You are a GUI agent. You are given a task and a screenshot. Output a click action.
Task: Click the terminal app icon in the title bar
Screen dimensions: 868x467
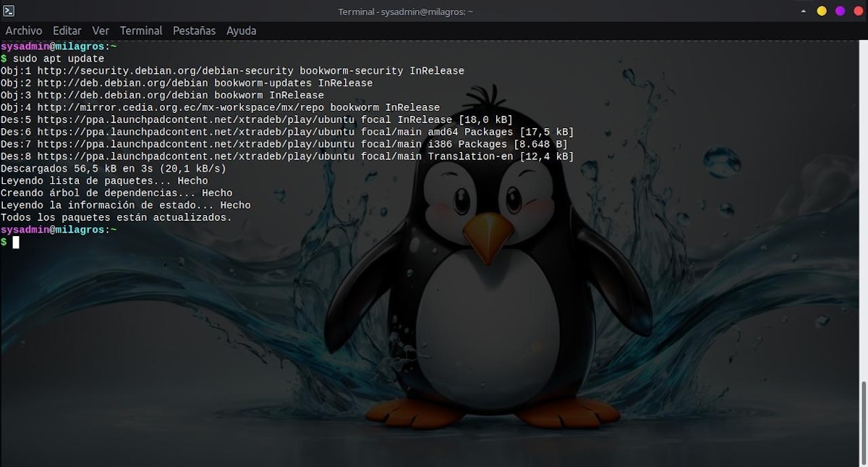pyautogui.click(x=9, y=11)
